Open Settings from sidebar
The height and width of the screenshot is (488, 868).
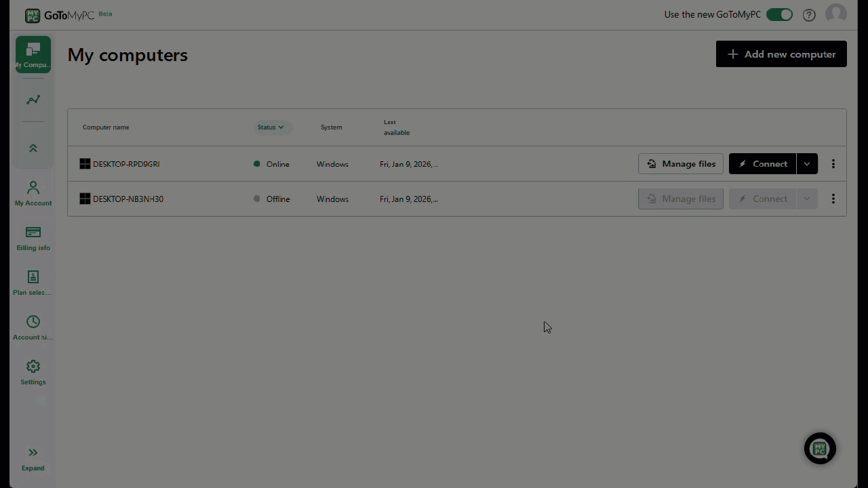click(x=33, y=372)
